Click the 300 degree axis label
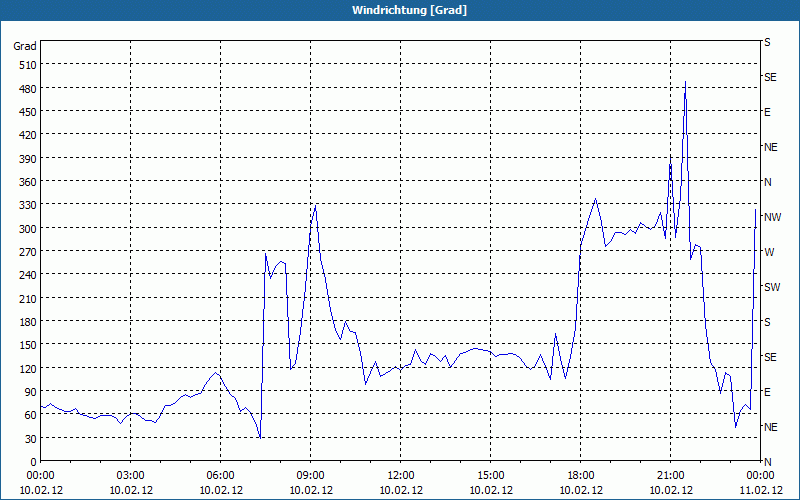The image size is (800, 500). pos(28,229)
